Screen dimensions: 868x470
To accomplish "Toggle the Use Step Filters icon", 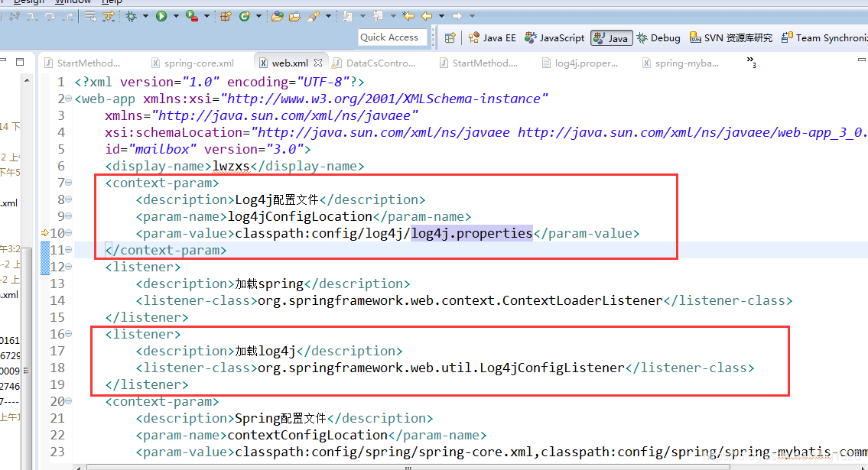I will [x=109, y=16].
